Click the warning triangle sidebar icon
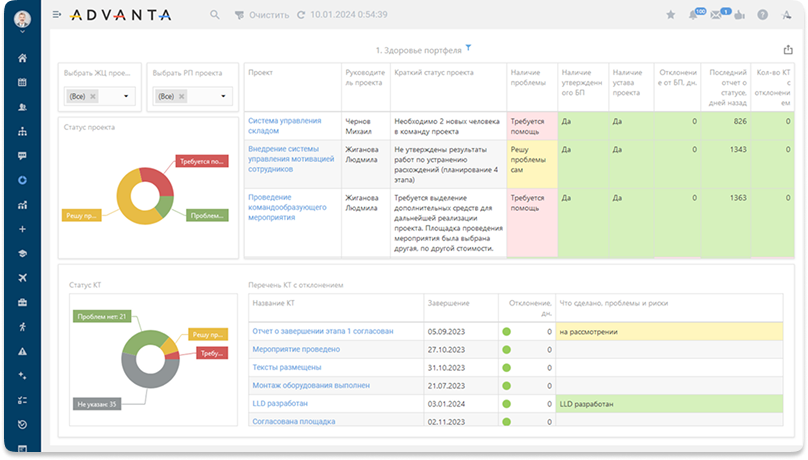This screenshot has width=808, height=460. [22, 351]
